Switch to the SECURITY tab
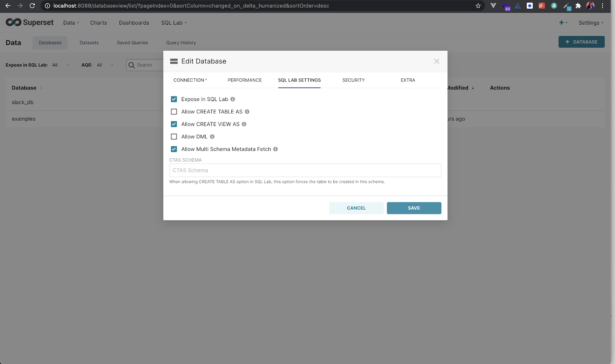 (x=353, y=80)
